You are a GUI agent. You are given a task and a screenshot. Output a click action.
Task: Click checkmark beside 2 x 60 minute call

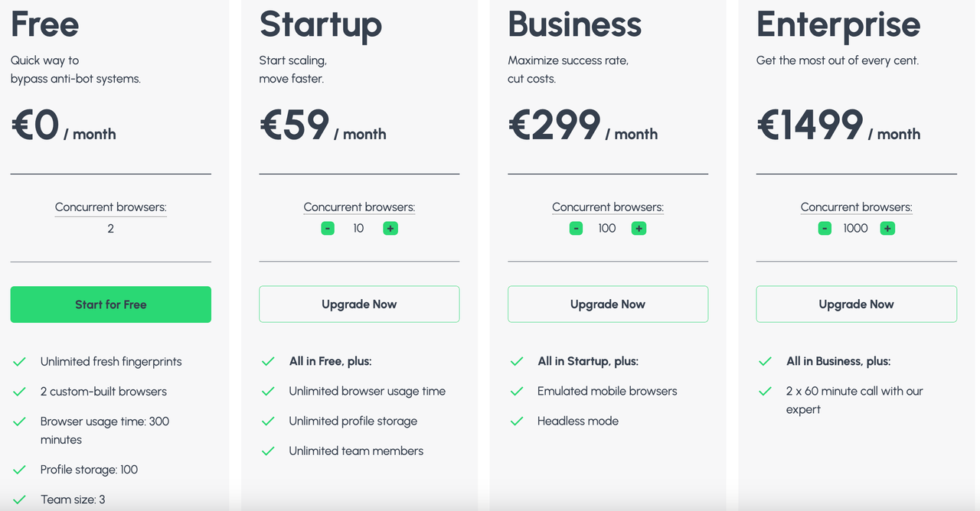[x=765, y=391]
